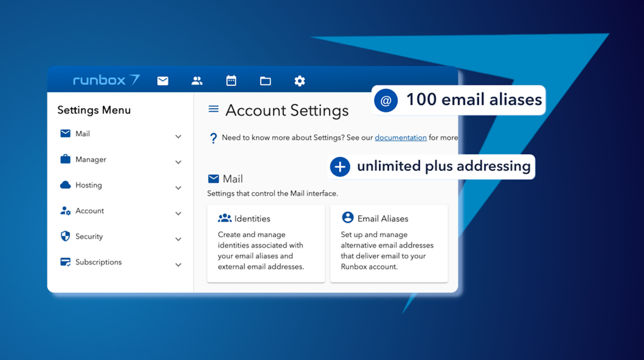Expand the Subscriptions settings chevron
This screenshot has height=360, width=644.
pyautogui.click(x=178, y=265)
